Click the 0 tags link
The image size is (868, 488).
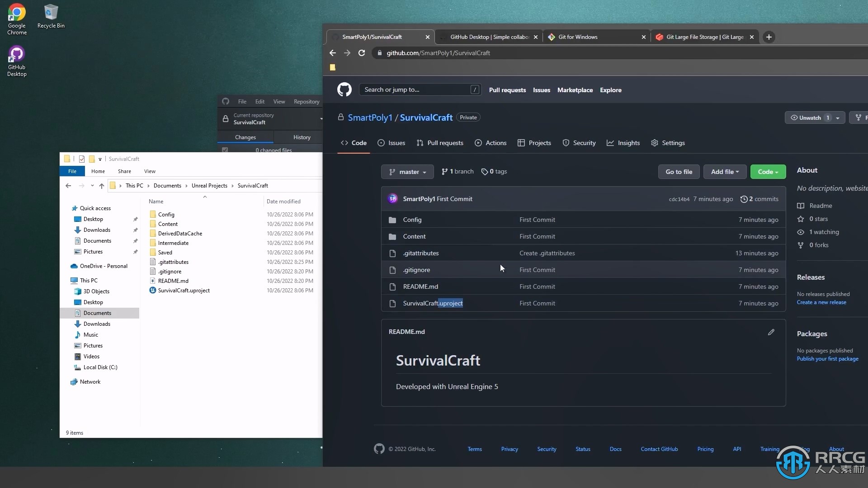(494, 172)
